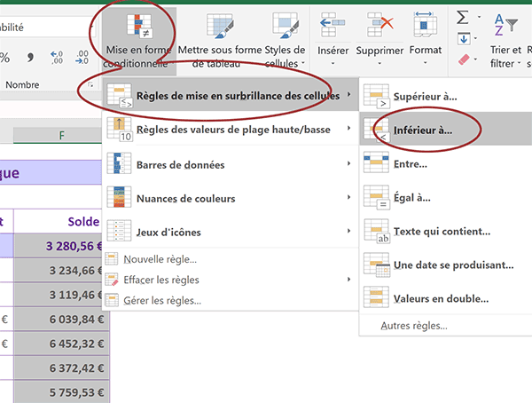Click Mettre sous forme de tableau icon
This screenshot has width=532, height=403.
tap(220, 26)
